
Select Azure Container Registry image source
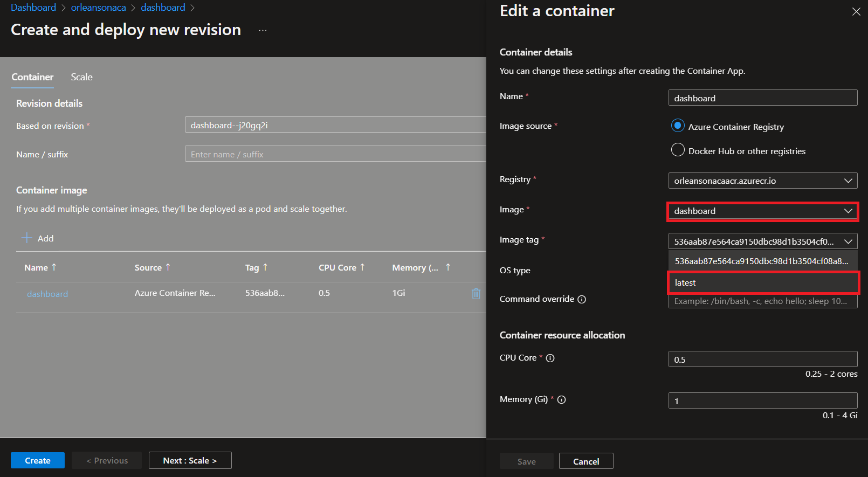pos(678,126)
